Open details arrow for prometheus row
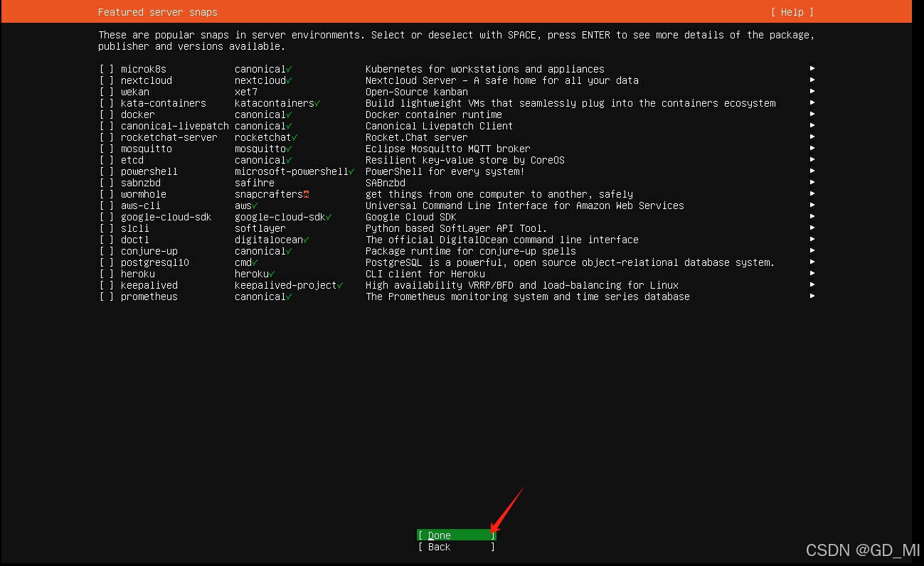Image resolution: width=924 pixels, height=566 pixels. click(x=812, y=296)
